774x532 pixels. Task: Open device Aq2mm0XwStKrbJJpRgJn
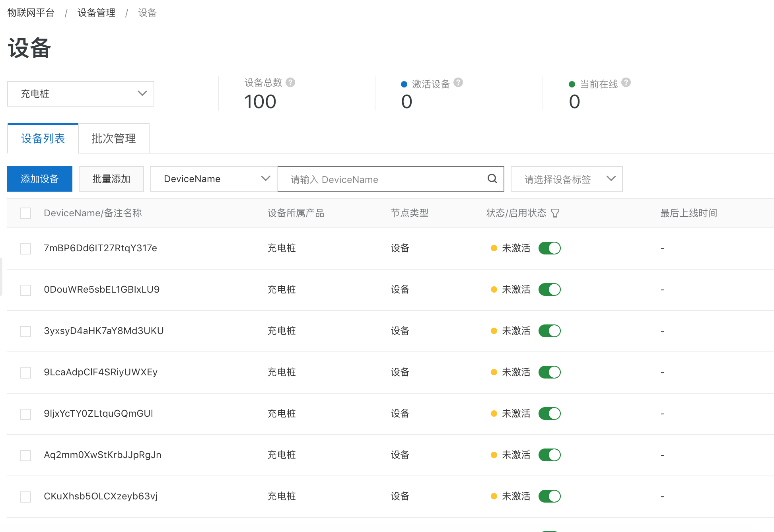point(103,455)
